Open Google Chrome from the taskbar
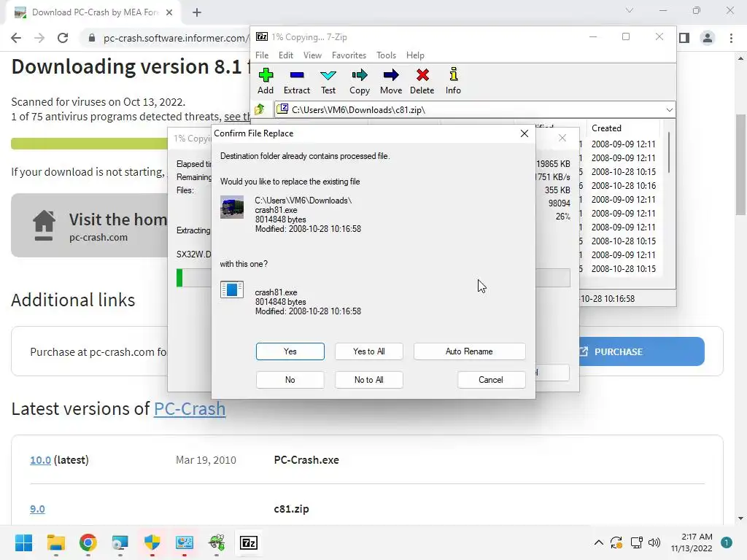Viewport: 747px width, 560px height. (x=88, y=542)
